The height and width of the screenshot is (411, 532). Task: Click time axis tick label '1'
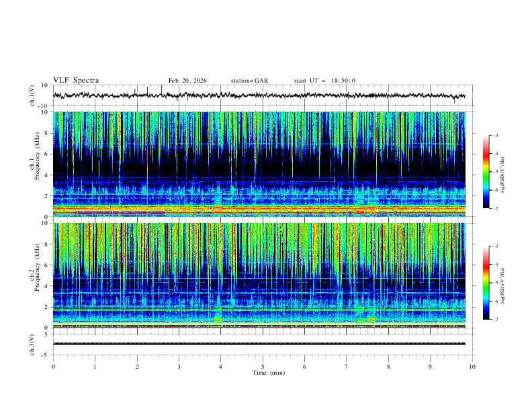95,367
